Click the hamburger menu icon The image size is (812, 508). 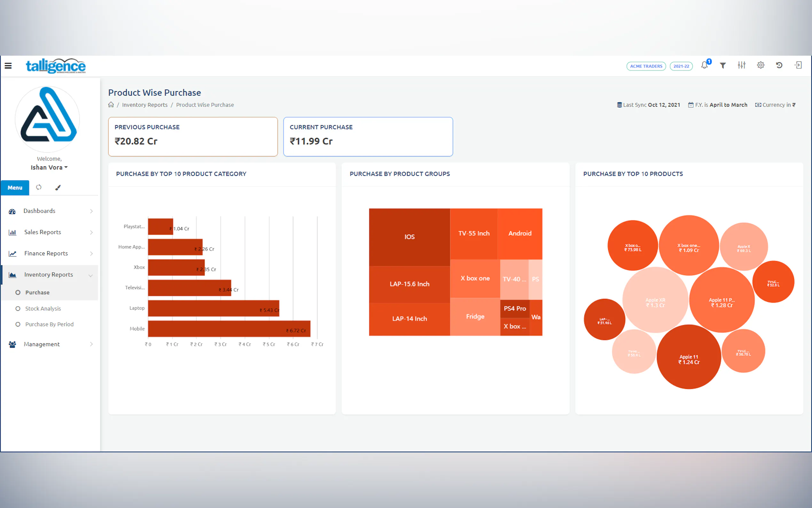(x=8, y=66)
